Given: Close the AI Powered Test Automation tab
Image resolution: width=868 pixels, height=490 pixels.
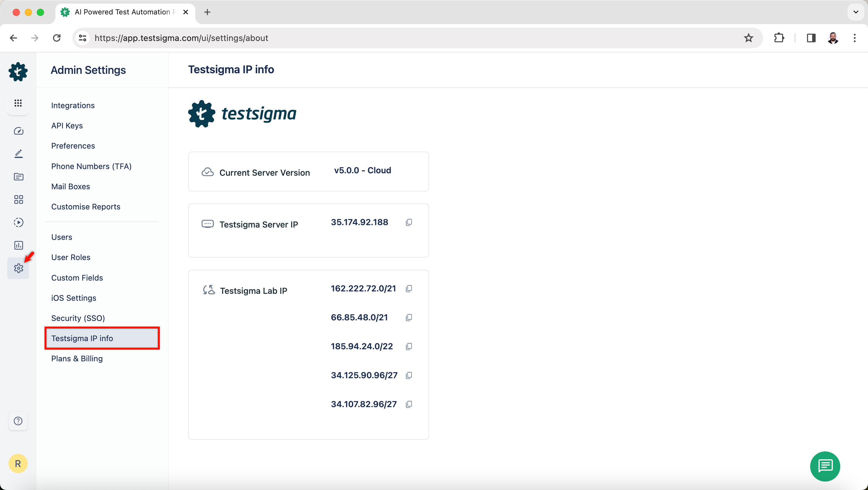Looking at the screenshot, I should (185, 12).
